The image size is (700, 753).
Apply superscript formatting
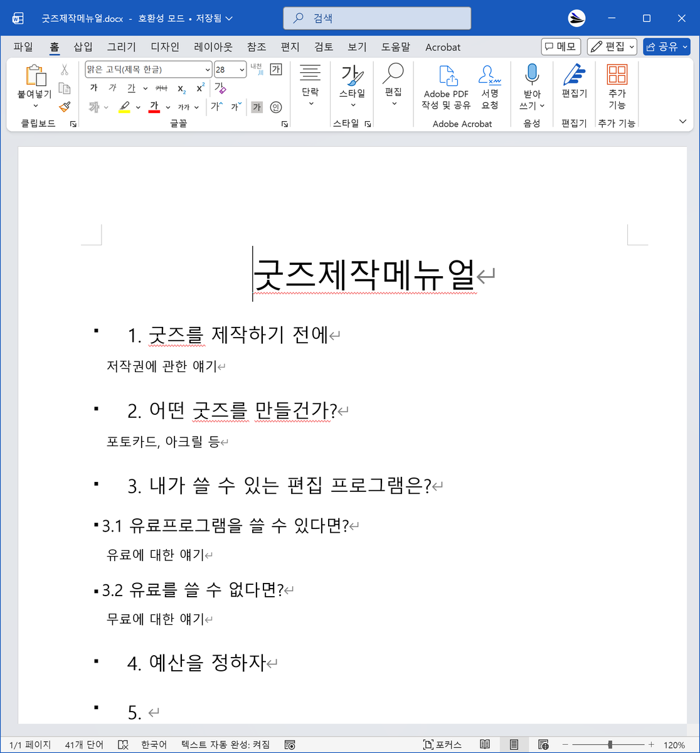[x=200, y=88]
